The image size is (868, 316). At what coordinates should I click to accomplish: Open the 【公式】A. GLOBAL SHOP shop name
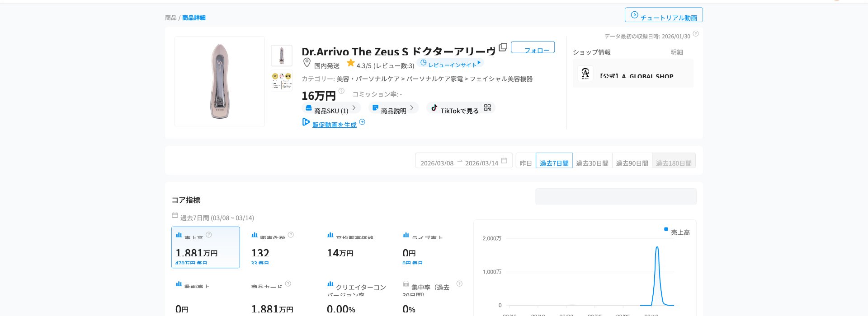point(637,76)
